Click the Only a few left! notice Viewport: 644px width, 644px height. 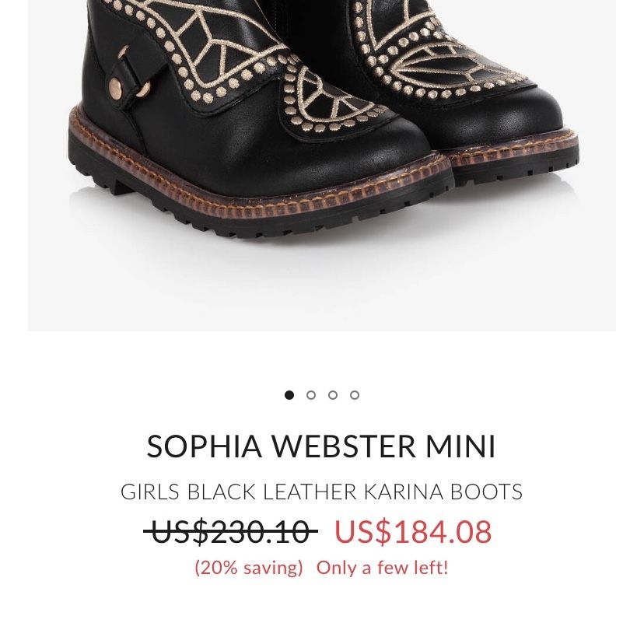coord(383,568)
